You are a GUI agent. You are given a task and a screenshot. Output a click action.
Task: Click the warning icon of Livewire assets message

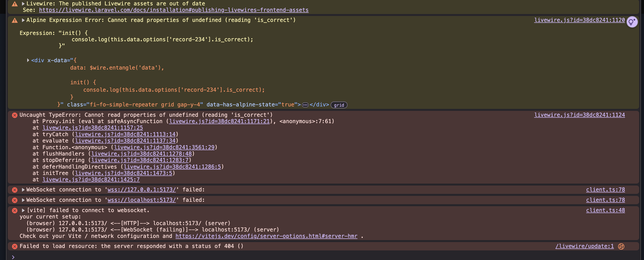pyautogui.click(x=15, y=4)
